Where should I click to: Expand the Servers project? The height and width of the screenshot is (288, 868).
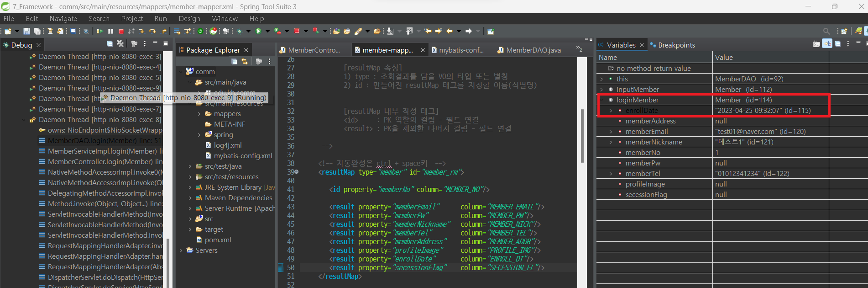(x=181, y=251)
